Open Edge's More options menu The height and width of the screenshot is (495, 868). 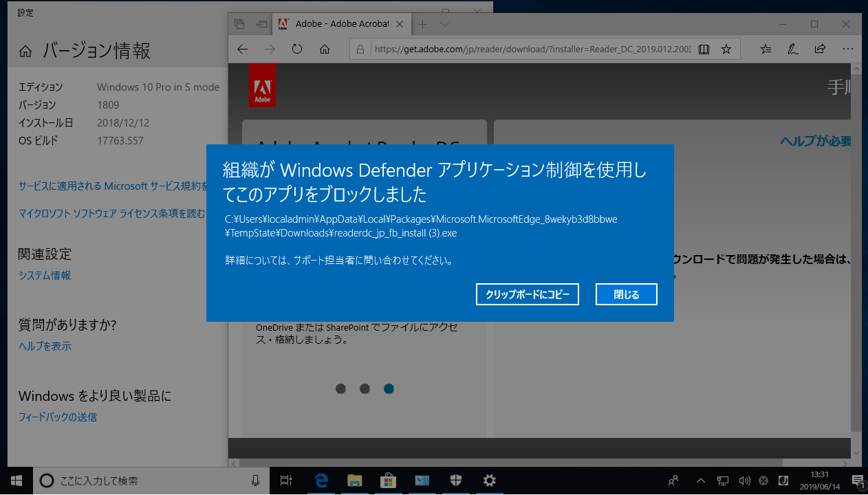pos(847,49)
